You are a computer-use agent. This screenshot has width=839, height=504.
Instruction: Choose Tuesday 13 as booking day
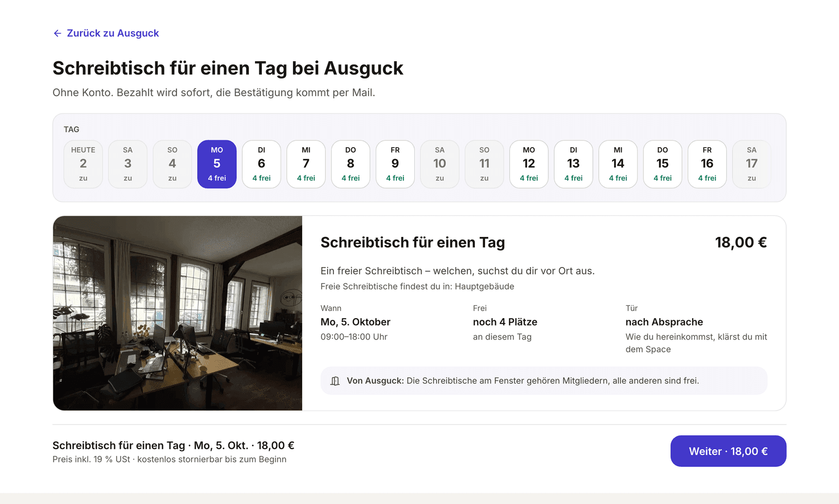pos(573,164)
